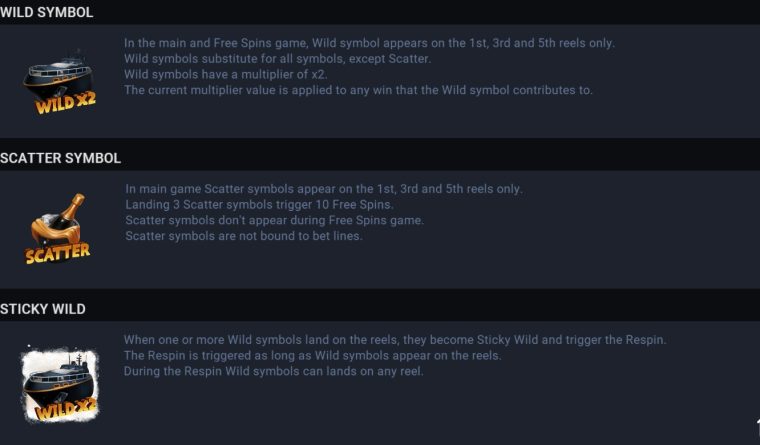Click the 'become Sticky Wild and trigger the Respin' line
This screenshot has height=445, width=760.
(x=395, y=340)
